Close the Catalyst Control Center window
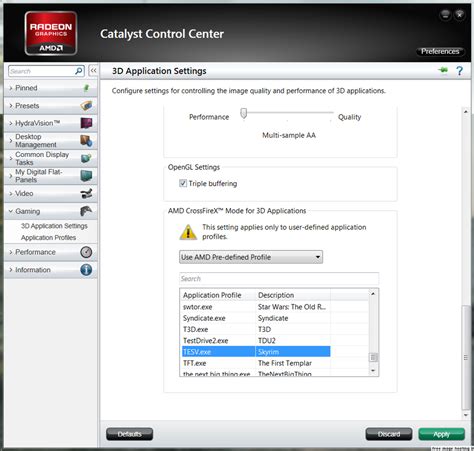The width and height of the screenshot is (474, 451). coord(460,15)
